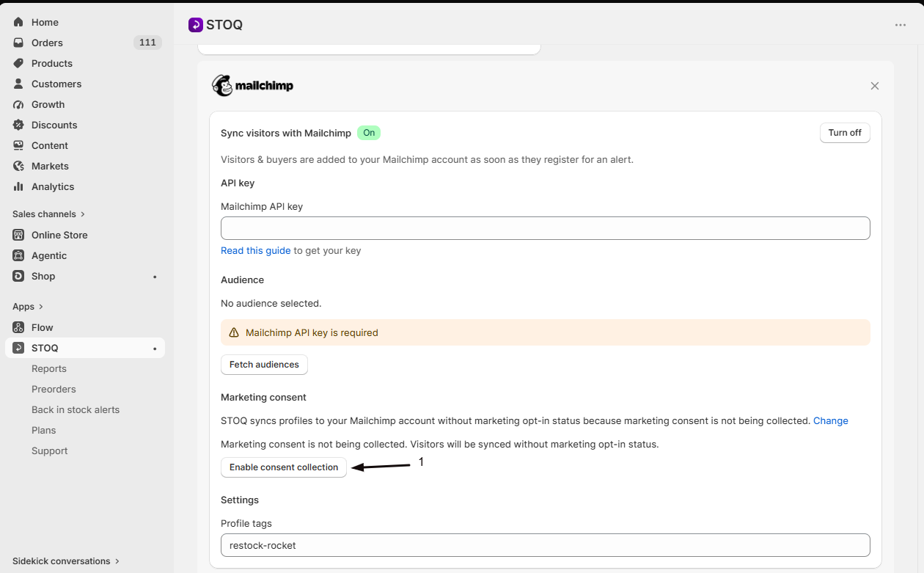Open Back in stock alerts page
The width and height of the screenshot is (924, 573).
(x=76, y=409)
